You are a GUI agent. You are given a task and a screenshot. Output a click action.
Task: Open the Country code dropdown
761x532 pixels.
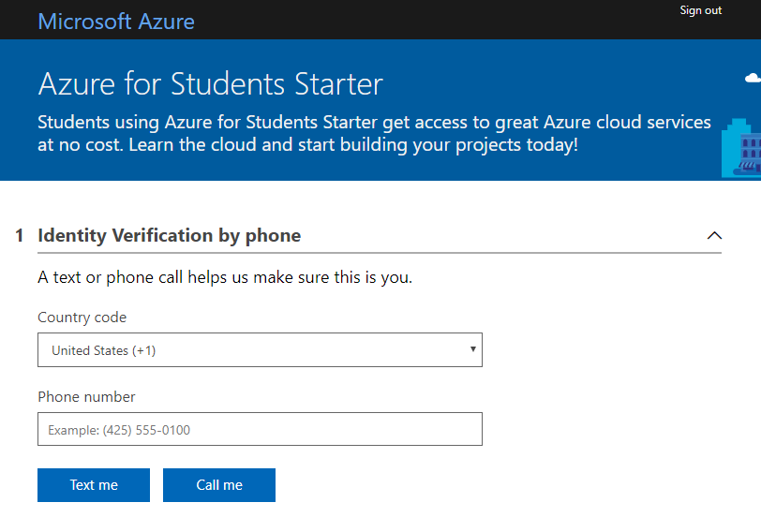coord(260,349)
